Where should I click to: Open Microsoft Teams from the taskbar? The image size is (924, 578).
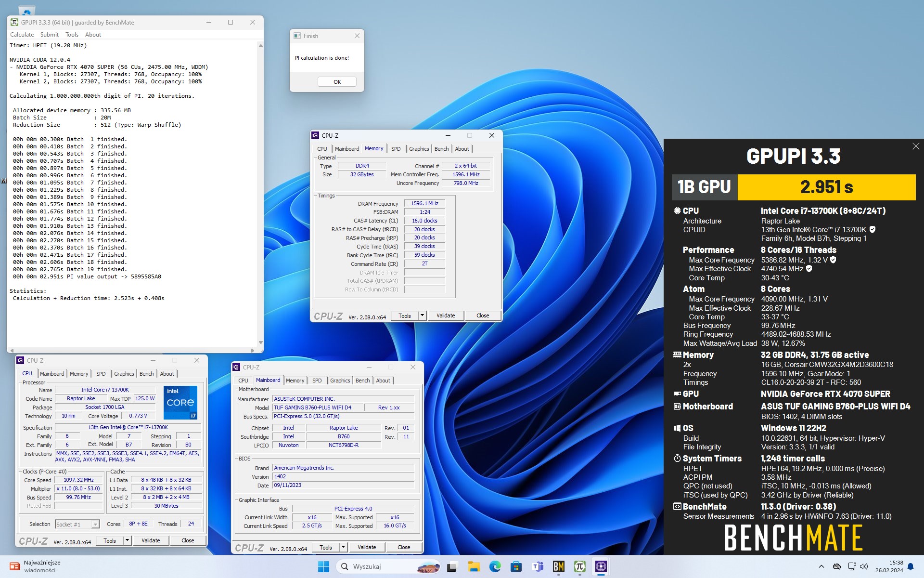537,566
